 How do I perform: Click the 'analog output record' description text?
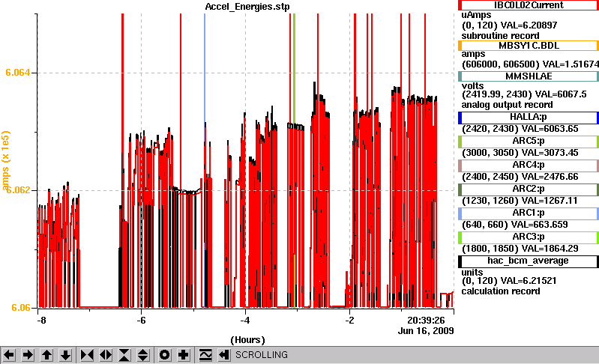[507, 105]
